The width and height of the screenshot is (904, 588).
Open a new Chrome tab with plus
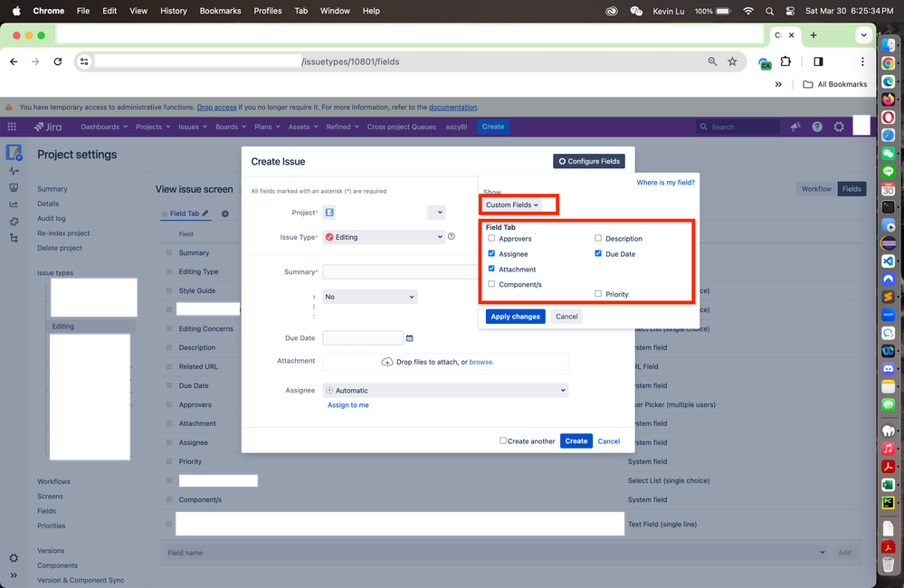pyautogui.click(x=814, y=35)
